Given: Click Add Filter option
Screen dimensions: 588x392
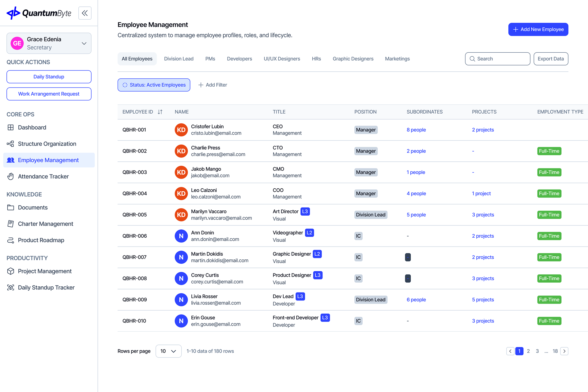Looking at the screenshot, I should pos(213,85).
